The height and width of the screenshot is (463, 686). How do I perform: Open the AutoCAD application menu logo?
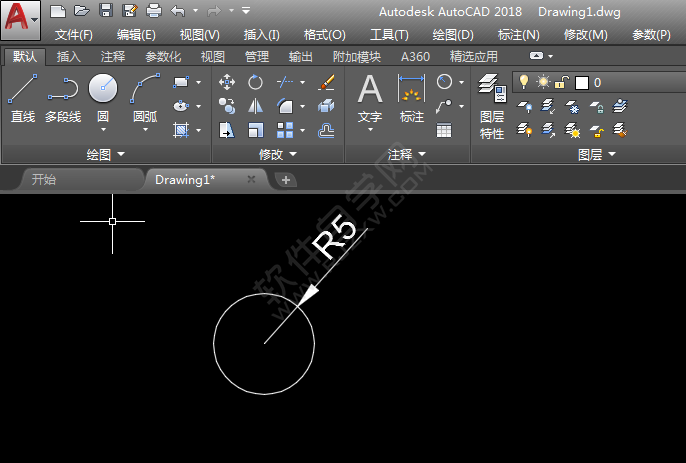click(x=20, y=20)
